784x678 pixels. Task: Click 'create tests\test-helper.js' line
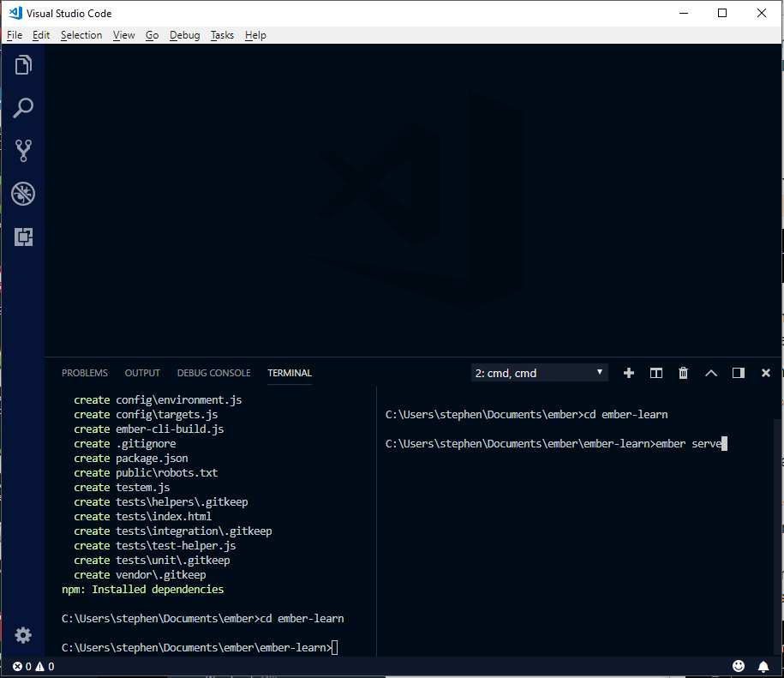pos(154,545)
